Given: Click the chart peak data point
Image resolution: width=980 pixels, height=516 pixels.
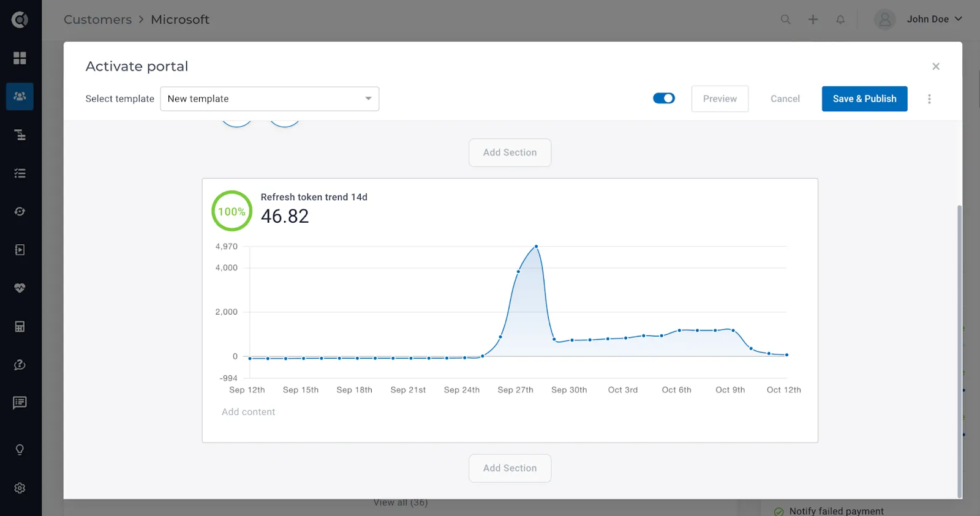Looking at the screenshot, I should pyautogui.click(x=536, y=247).
